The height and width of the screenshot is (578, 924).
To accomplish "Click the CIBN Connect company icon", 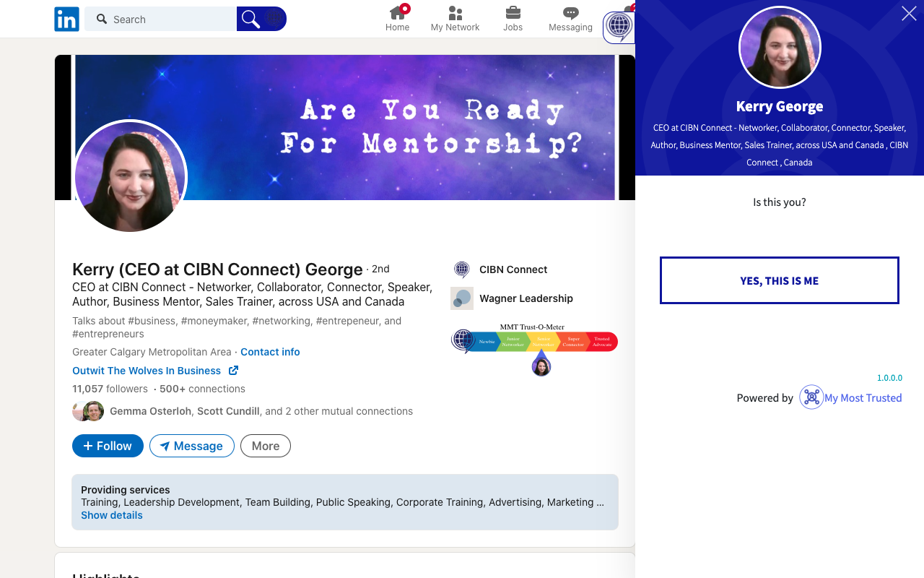I will (x=461, y=269).
